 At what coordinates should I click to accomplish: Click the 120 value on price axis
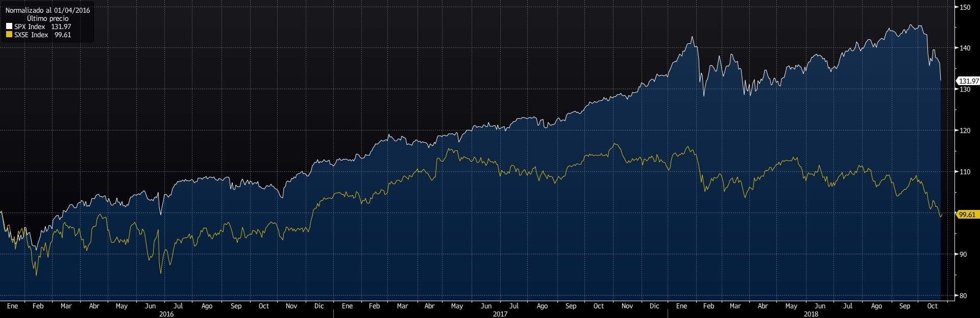(x=965, y=130)
